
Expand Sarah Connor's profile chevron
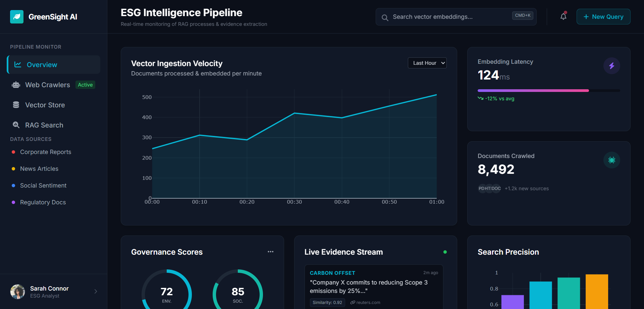(x=96, y=292)
